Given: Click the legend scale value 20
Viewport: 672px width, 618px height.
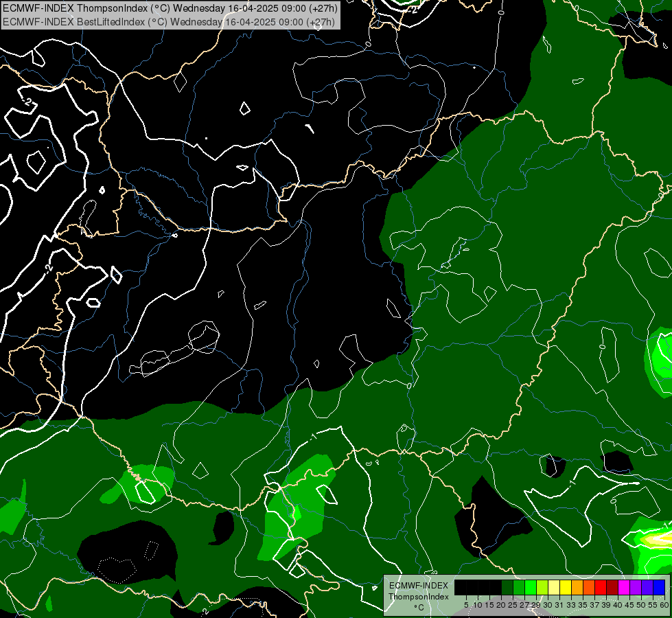Looking at the screenshot, I should click(501, 605).
